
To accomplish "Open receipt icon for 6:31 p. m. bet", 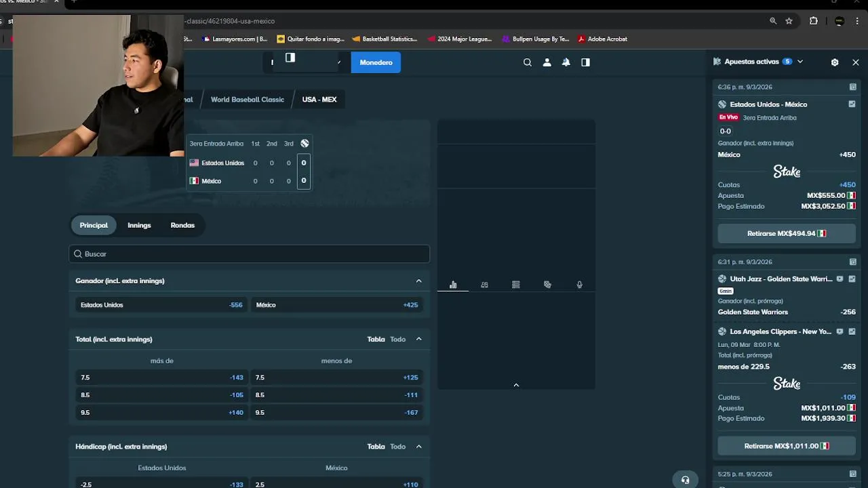I will coord(852,262).
